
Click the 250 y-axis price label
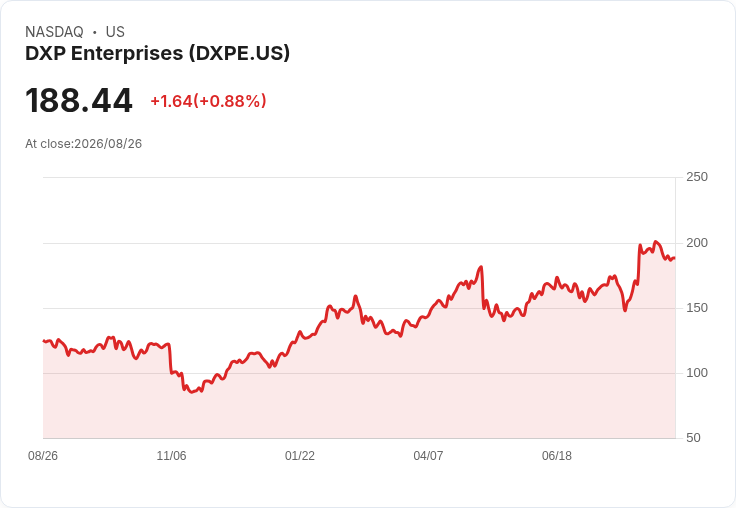click(x=697, y=177)
